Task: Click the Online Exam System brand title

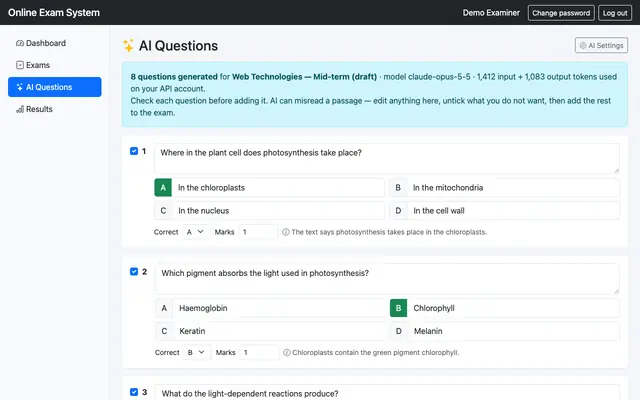Action: (x=54, y=13)
